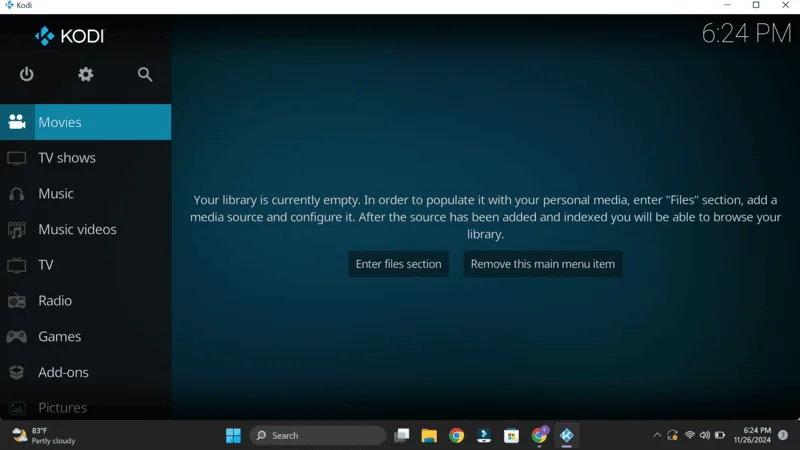Click the Add-ons box icon
800x450 pixels.
click(17, 372)
